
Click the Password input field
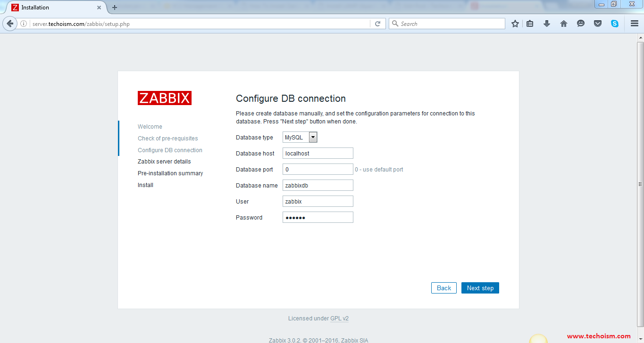(x=318, y=217)
